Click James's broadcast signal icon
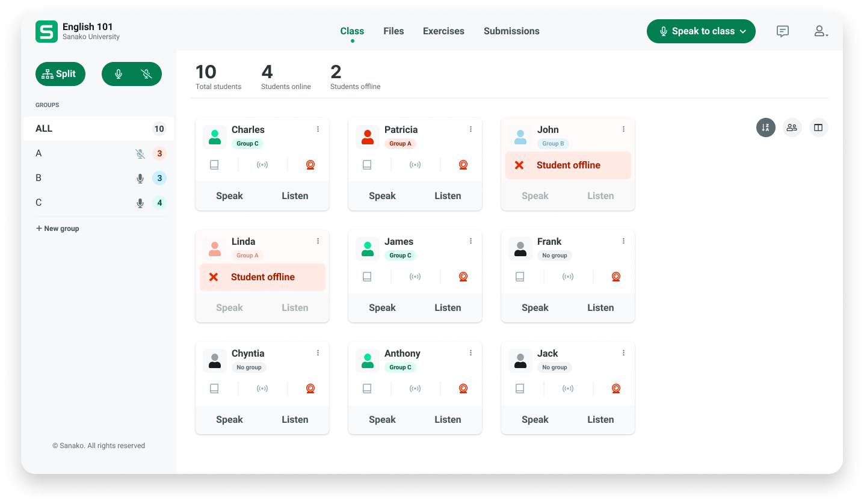 415,277
